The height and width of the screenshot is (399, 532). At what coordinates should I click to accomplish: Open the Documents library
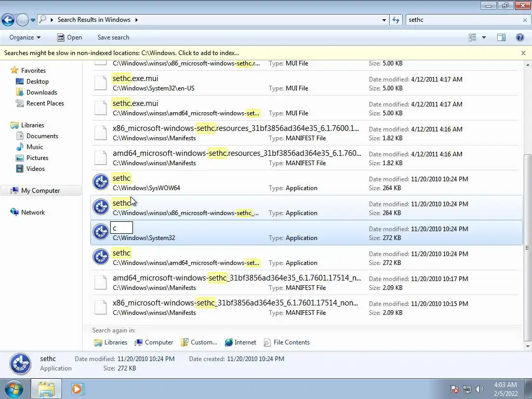42,136
